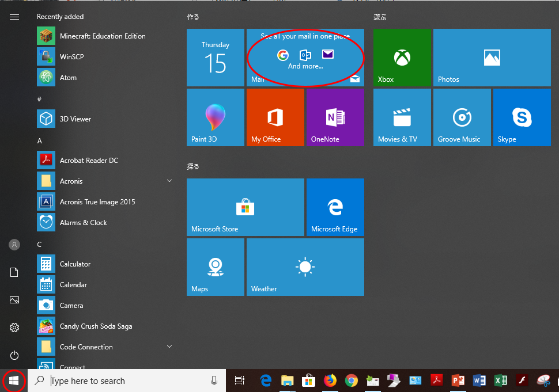This screenshot has width=559, height=392.
Task: Open Acronis True Image 2015
Action: point(106,201)
